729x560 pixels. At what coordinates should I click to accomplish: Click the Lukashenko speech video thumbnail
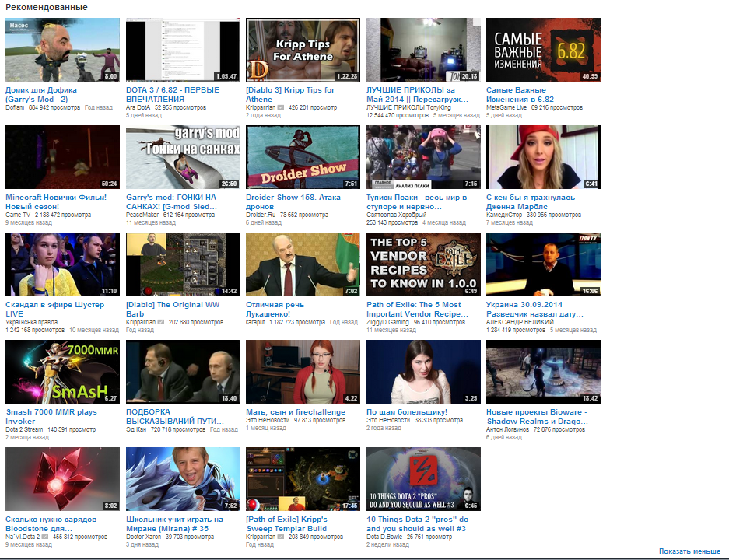click(x=303, y=264)
